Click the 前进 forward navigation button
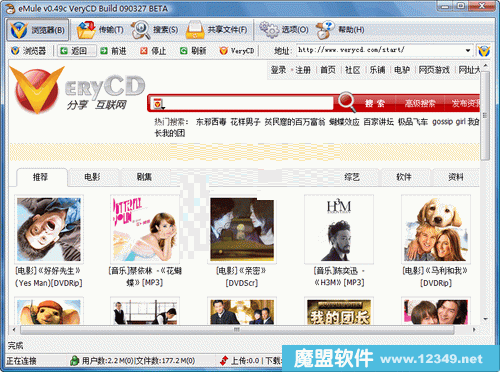 tap(113, 51)
